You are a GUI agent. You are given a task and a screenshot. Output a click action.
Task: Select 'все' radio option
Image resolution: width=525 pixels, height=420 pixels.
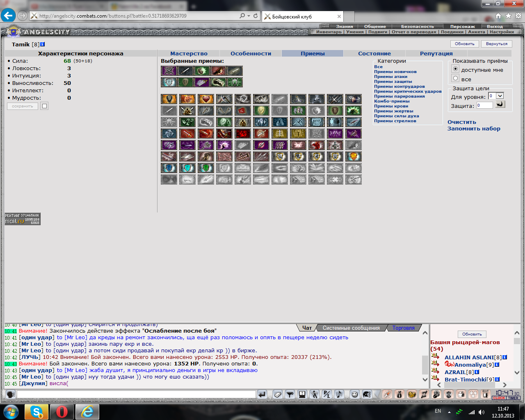(455, 78)
